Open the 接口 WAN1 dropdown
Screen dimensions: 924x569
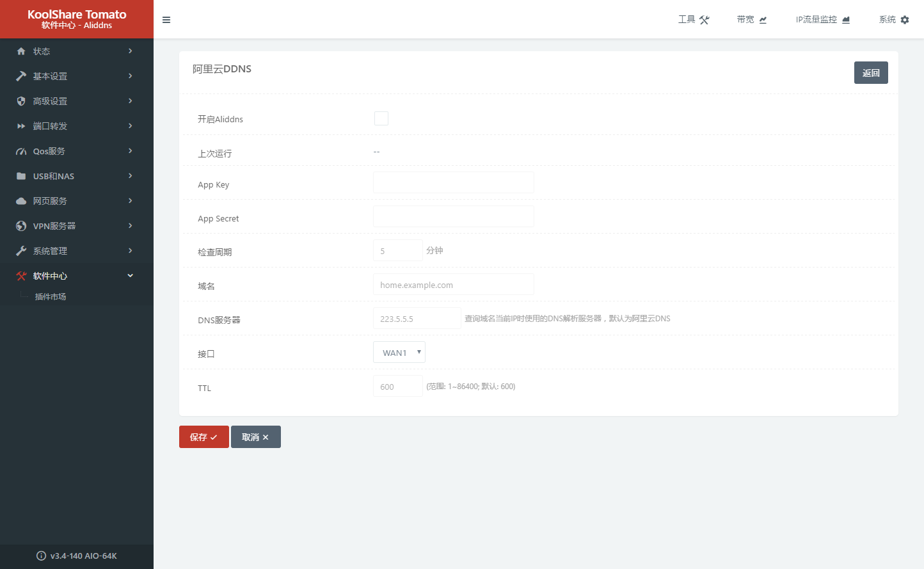tap(399, 353)
